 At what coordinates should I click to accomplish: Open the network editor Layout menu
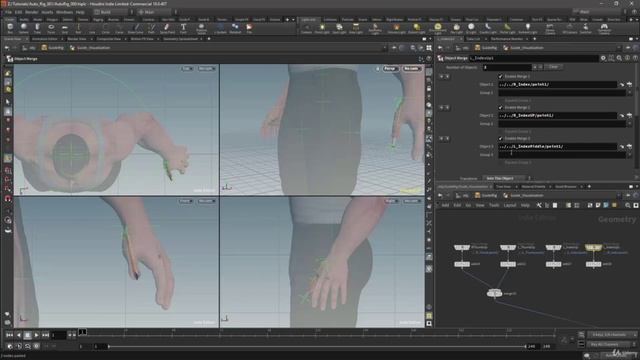coord(509,205)
